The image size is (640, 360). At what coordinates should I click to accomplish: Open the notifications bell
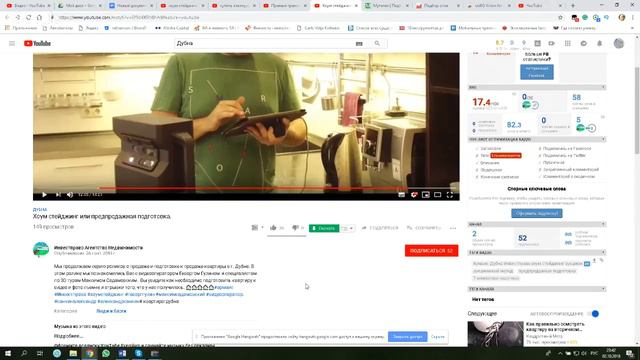(600, 43)
